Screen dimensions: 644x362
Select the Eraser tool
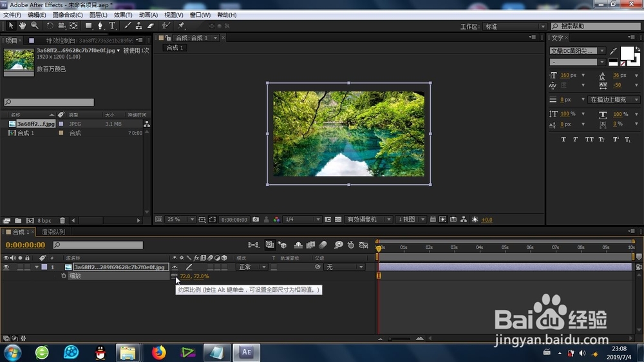[151, 26]
